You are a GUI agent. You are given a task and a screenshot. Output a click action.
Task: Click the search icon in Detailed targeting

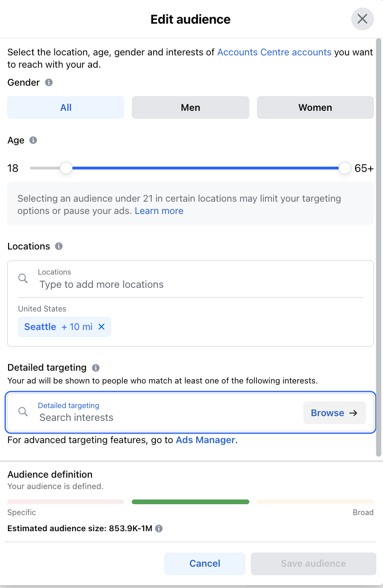(23, 411)
